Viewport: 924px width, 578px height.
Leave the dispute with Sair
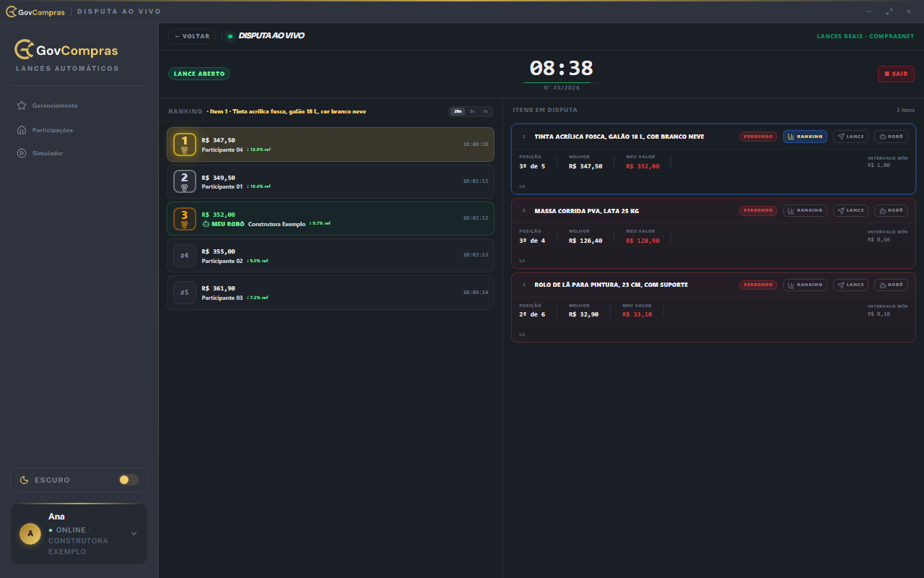click(896, 74)
